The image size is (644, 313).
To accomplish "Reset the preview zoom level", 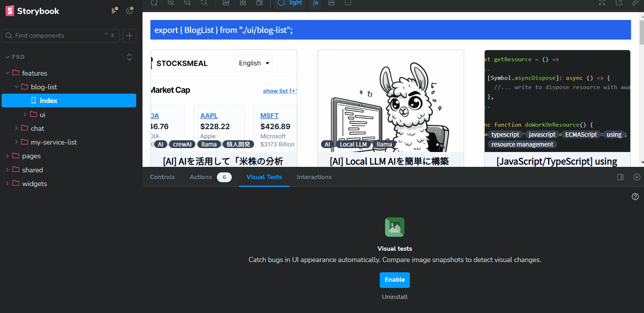I will (x=204, y=3).
